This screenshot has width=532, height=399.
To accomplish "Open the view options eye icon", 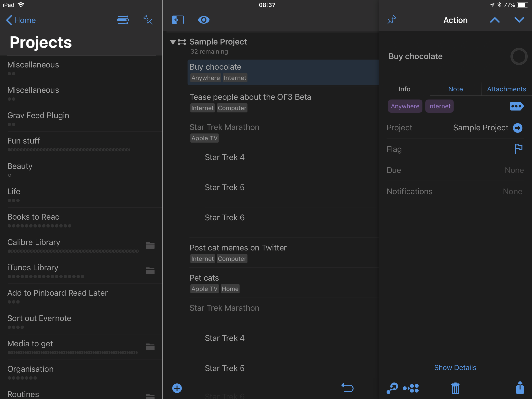I will 204,20.
